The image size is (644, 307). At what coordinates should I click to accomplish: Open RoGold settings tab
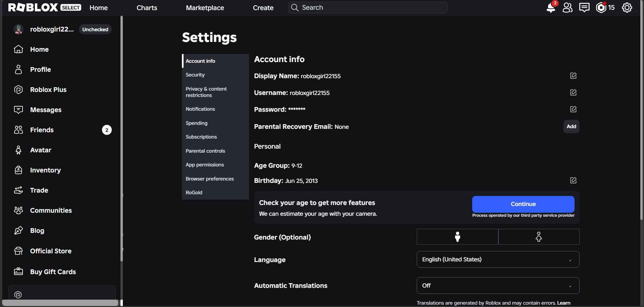click(215, 193)
